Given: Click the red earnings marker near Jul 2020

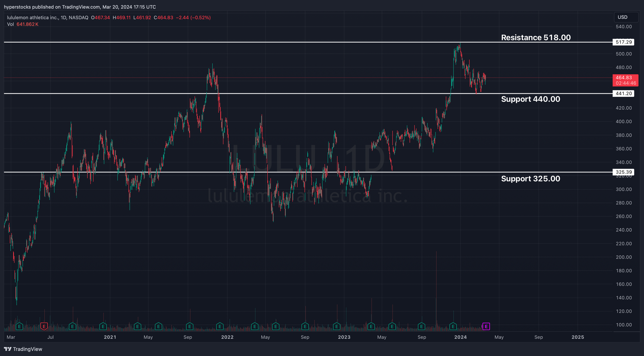Looking at the screenshot, I should 44,326.
